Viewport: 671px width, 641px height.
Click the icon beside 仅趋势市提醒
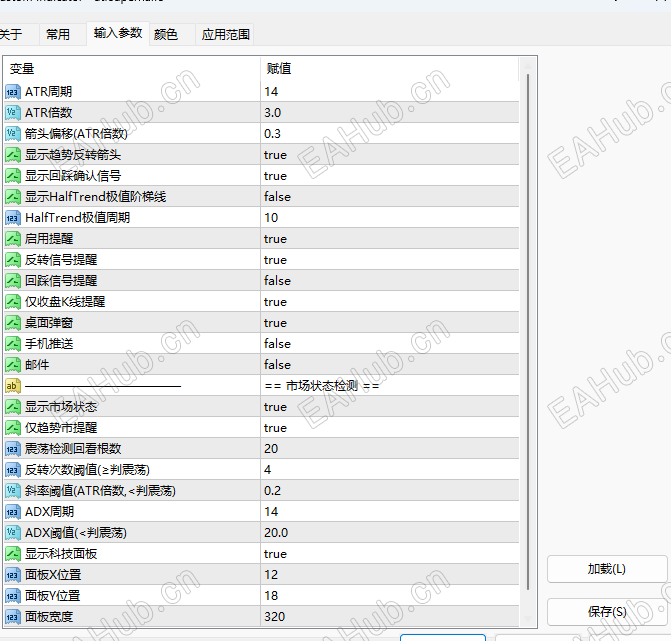tap(13, 428)
